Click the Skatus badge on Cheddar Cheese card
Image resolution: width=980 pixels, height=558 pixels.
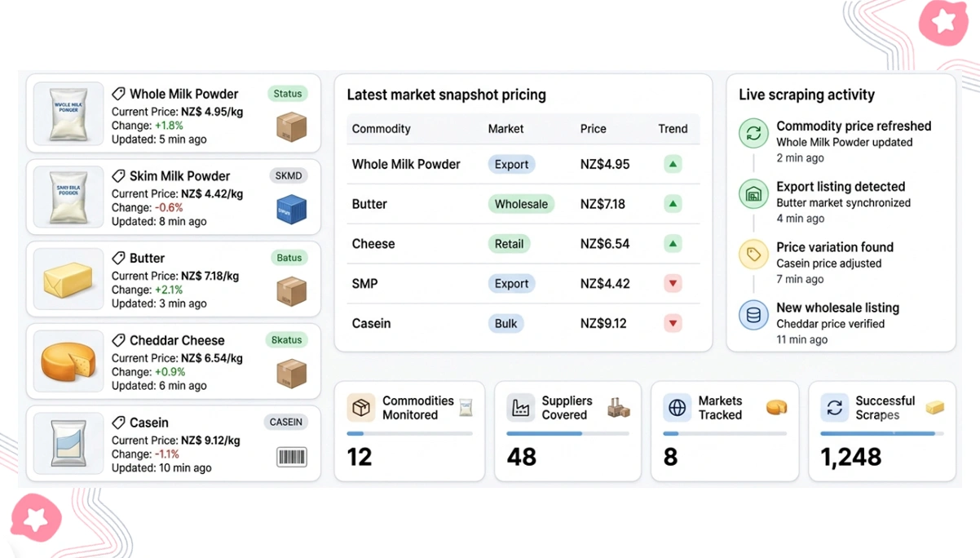pyautogui.click(x=286, y=340)
